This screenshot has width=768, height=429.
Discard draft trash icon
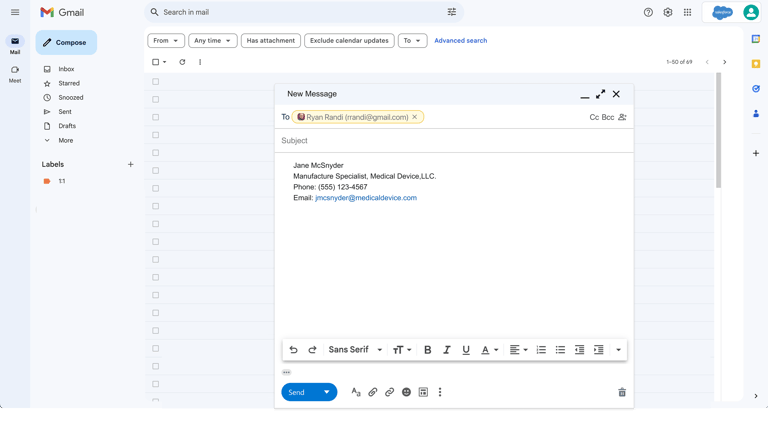point(622,392)
